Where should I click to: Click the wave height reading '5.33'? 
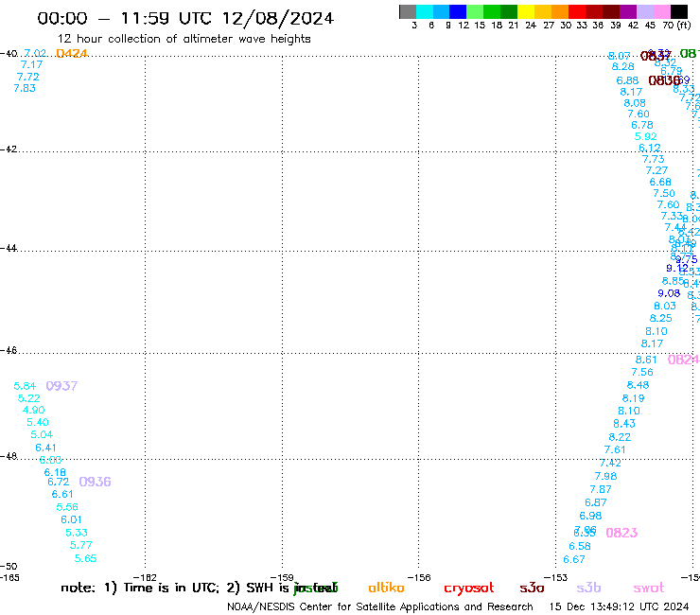coord(77,533)
